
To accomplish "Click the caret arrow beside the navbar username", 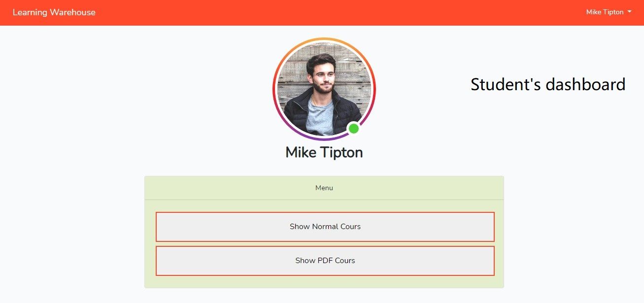I will coord(630,12).
